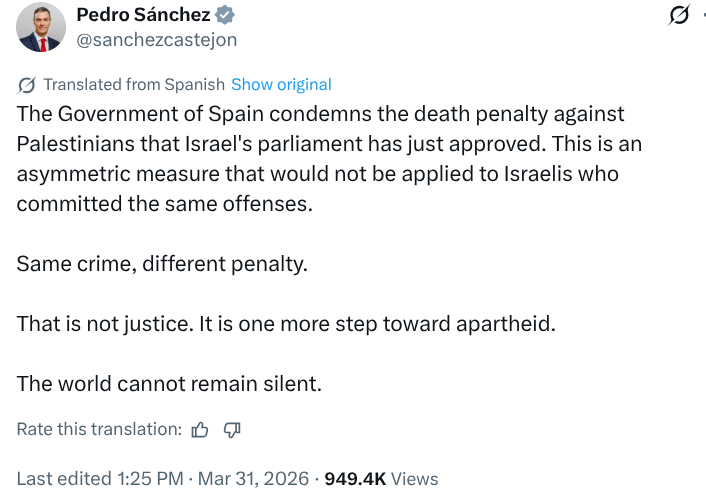Click the blue verified badge

pyautogui.click(x=226, y=16)
